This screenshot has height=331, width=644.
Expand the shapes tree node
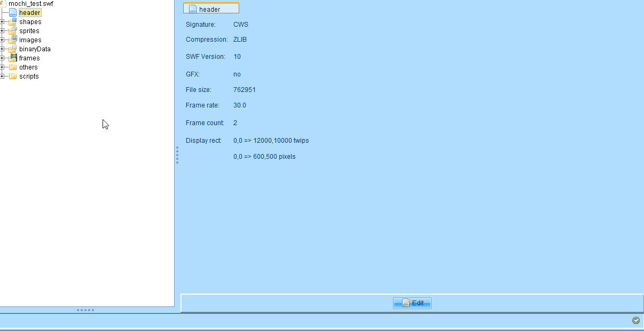click(x=2, y=22)
